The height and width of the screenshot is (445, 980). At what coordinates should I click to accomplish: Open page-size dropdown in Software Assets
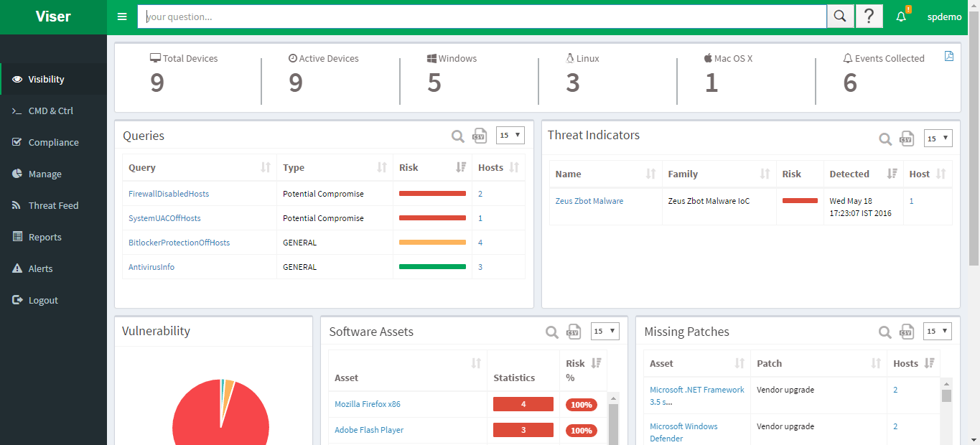pos(605,331)
